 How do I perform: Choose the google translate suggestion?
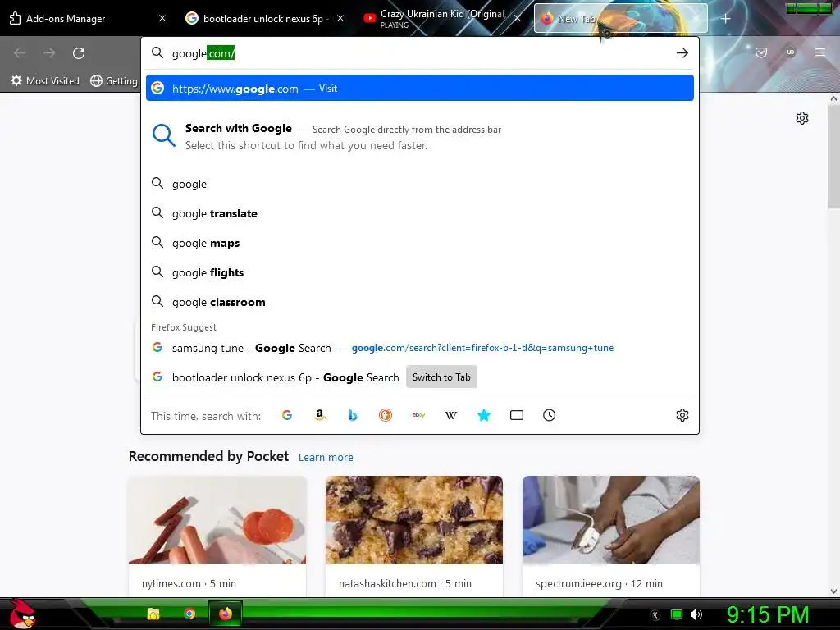coord(419,213)
